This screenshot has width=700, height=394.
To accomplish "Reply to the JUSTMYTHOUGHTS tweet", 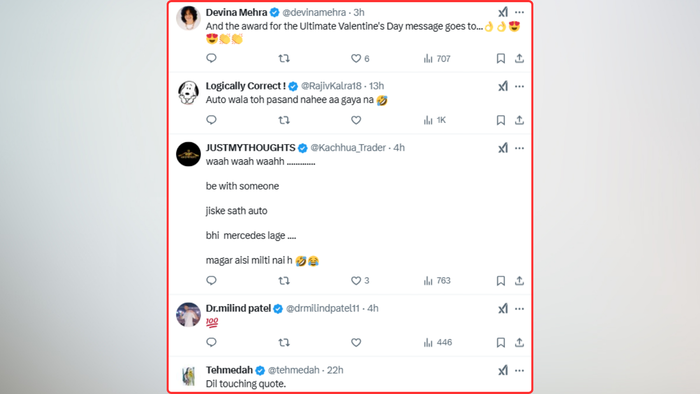I will click(211, 280).
